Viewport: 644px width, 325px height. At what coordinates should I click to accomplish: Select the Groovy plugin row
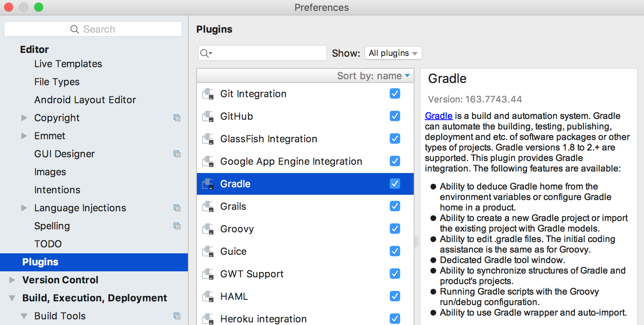click(x=305, y=229)
